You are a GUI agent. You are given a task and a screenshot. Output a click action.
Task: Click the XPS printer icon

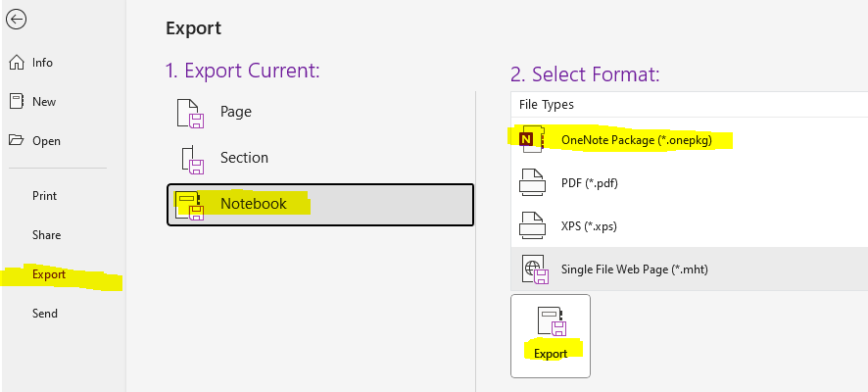pos(533,226)
